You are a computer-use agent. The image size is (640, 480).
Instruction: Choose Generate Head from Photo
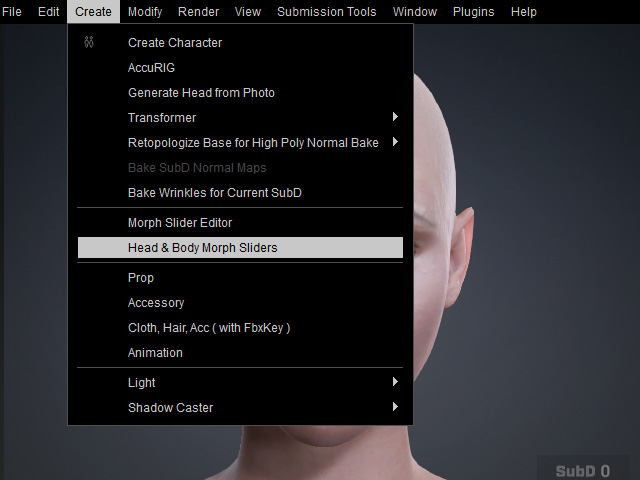coord(240,93)
